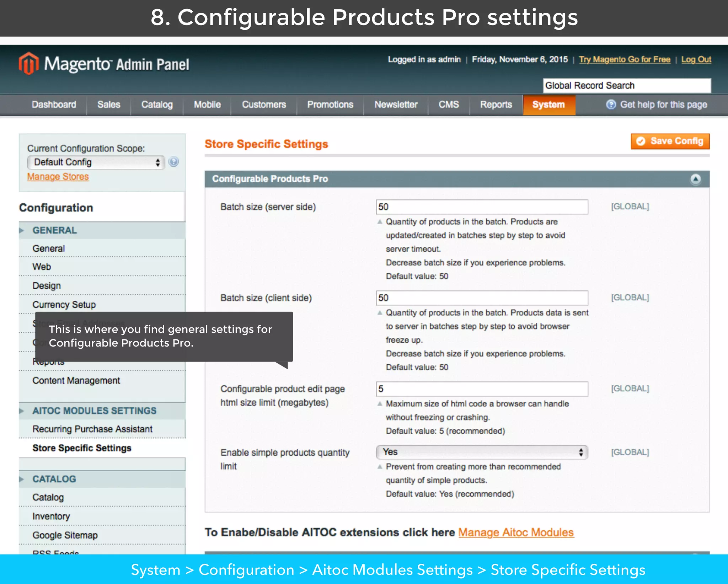Collapse the Configurable Products Pro section arrow
Viewport: 728px width, 584px height.
[x=695, y=179]
